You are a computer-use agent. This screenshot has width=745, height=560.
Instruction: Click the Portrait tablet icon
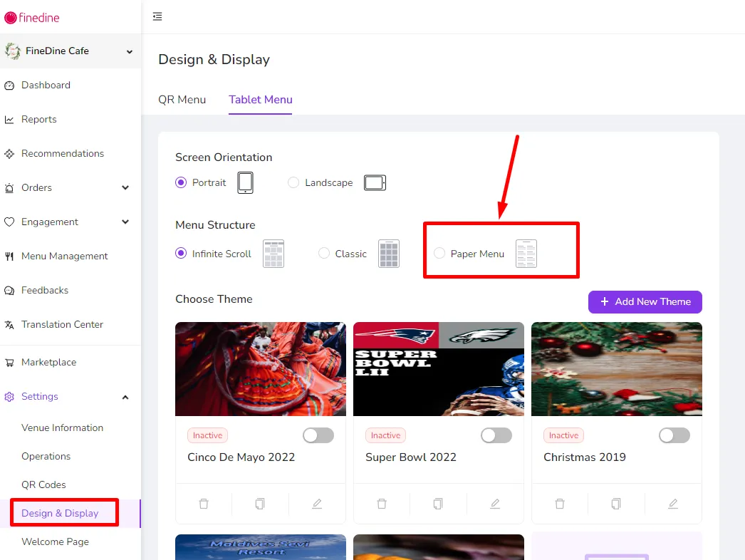245,182
